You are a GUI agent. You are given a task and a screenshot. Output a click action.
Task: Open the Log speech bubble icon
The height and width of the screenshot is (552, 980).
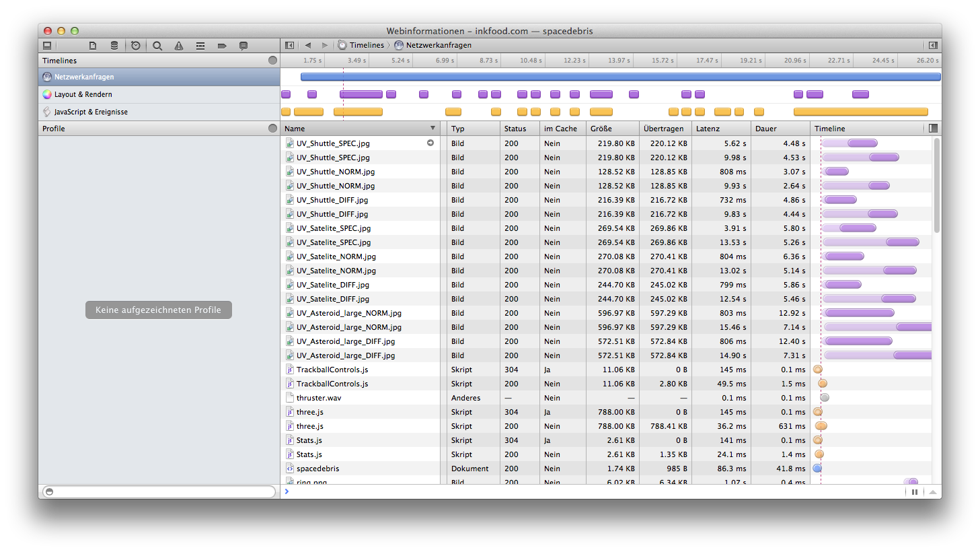click(243, 46)
